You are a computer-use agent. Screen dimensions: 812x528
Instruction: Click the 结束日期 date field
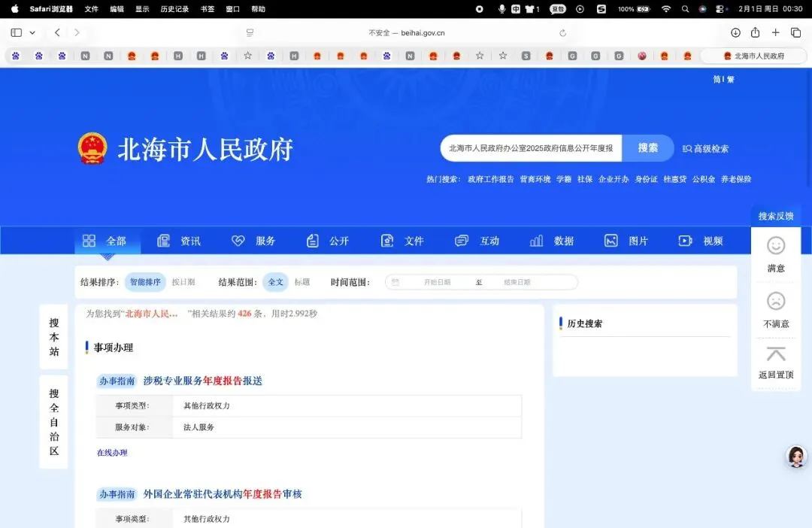click(x=517, y=282)
